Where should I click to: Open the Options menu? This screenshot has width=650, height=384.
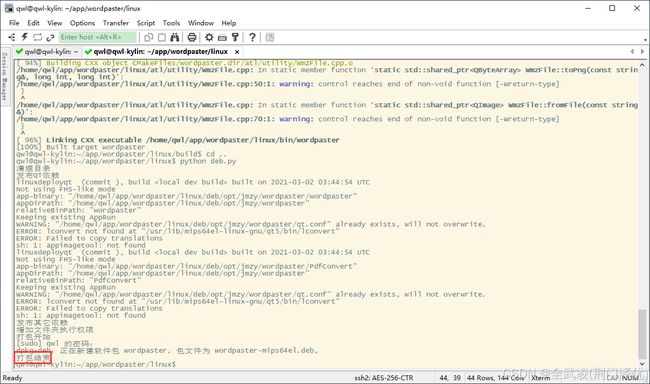(82, 23)
